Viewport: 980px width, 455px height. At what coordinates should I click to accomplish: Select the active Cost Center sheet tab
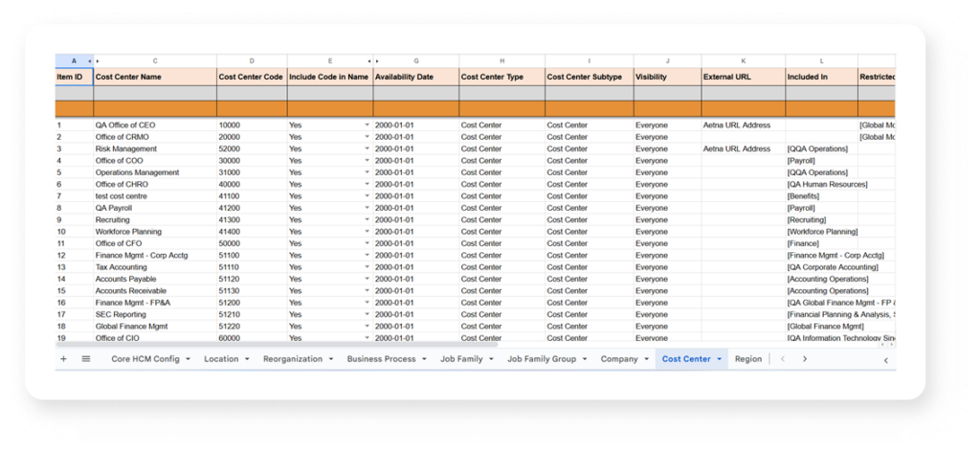[x=686, y=359]
